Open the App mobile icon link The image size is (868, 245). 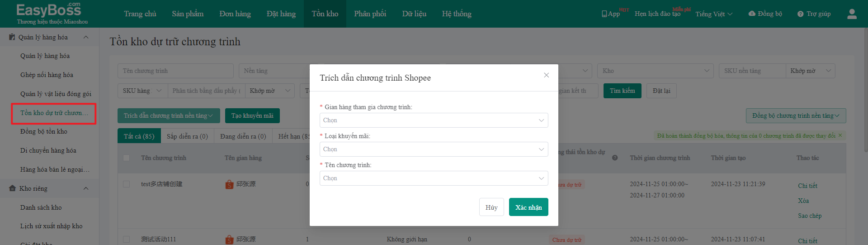611,14
